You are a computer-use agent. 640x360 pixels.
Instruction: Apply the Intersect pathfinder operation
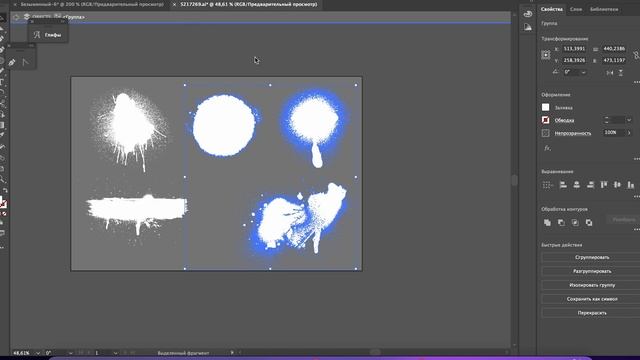(x=575, y=222)
